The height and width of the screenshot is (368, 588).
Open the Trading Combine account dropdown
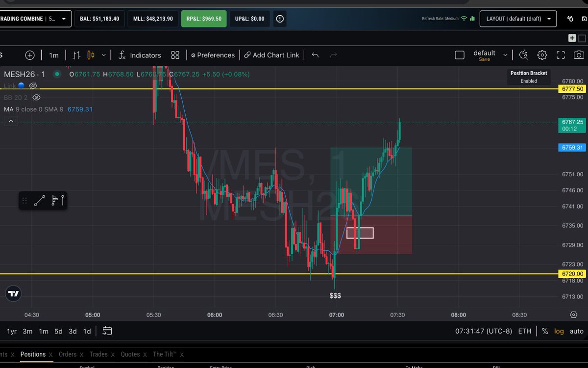(35, 19)
